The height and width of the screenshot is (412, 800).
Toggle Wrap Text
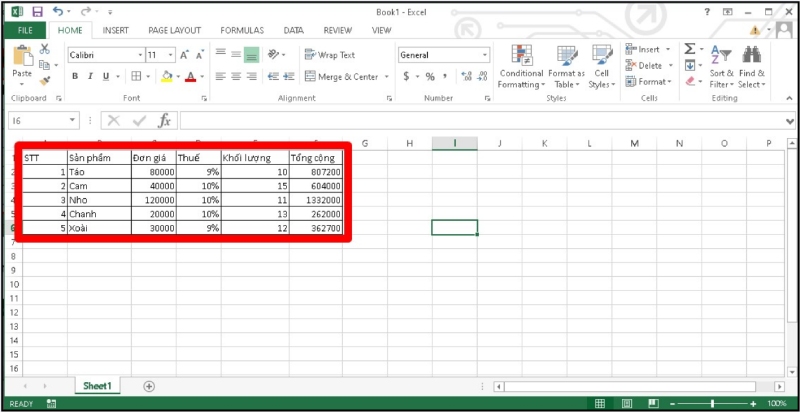[x=330, y=55]
